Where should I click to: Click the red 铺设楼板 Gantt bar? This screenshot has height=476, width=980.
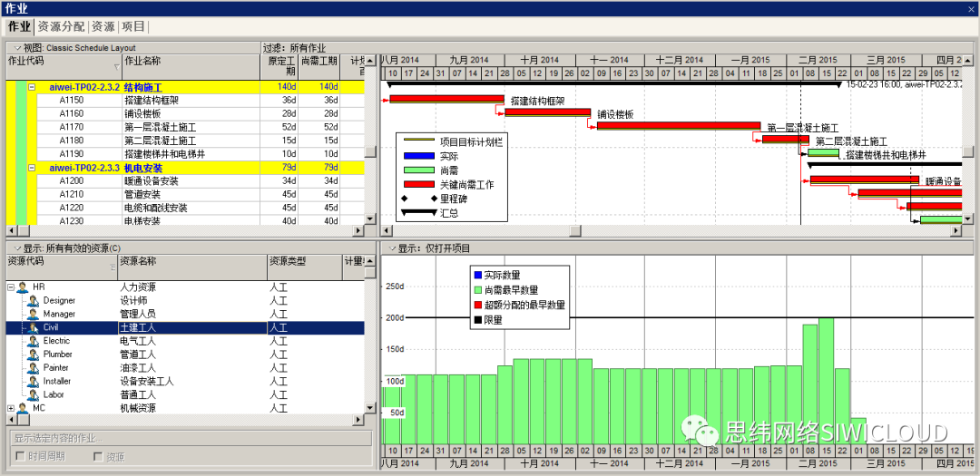[547, 112]
